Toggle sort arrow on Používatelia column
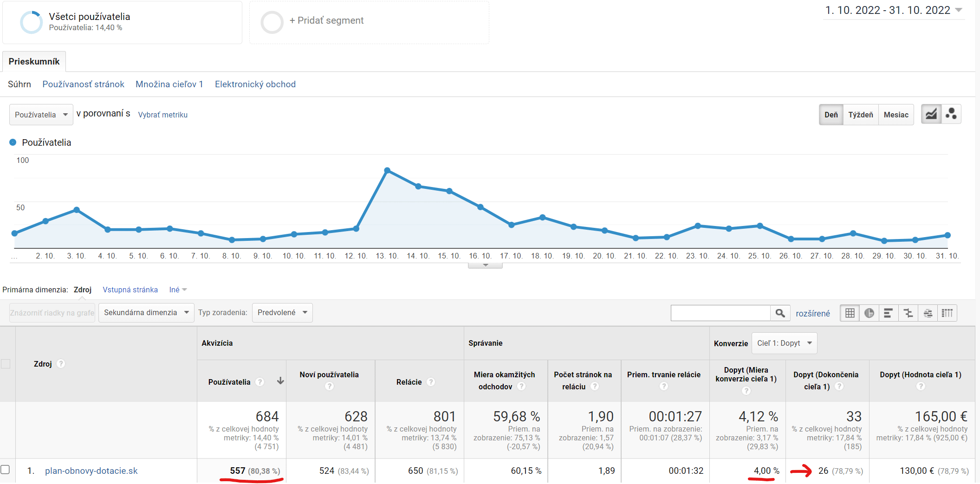Screen dimensions: 980x484 pyautogui.click(x=280, y=381)
